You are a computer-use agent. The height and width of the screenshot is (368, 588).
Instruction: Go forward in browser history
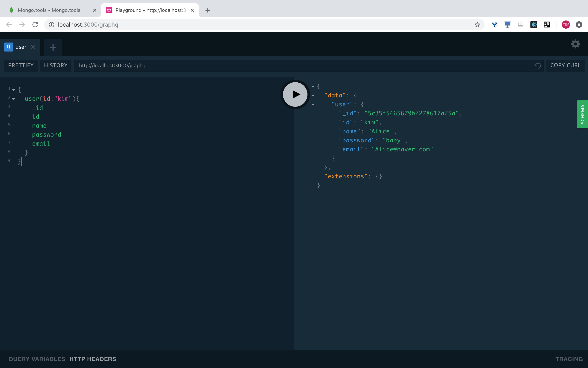(x=22, y=25)
